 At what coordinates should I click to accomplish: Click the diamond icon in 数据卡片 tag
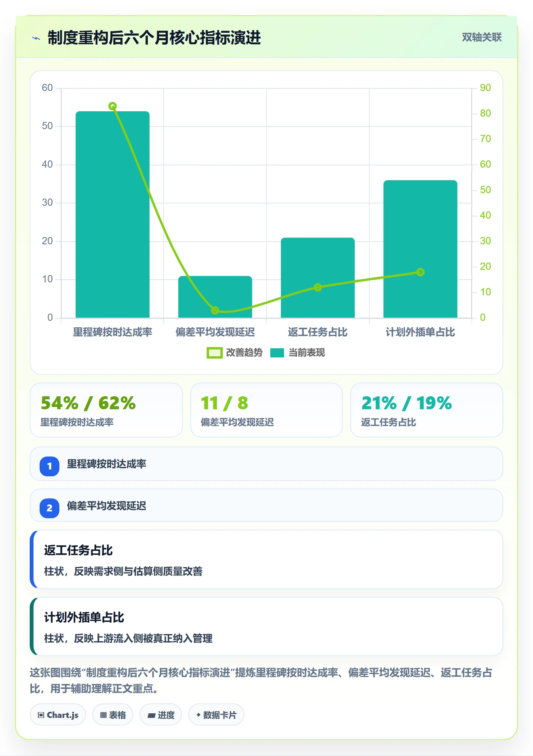point(198,715)
